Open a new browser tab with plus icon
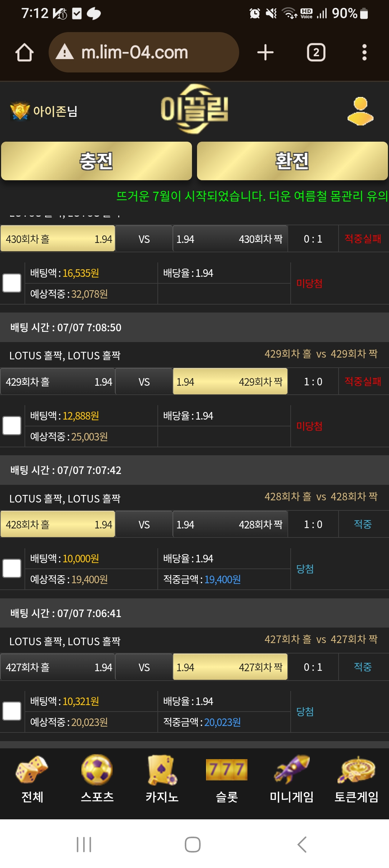389x868 pixels. point(265,53)
